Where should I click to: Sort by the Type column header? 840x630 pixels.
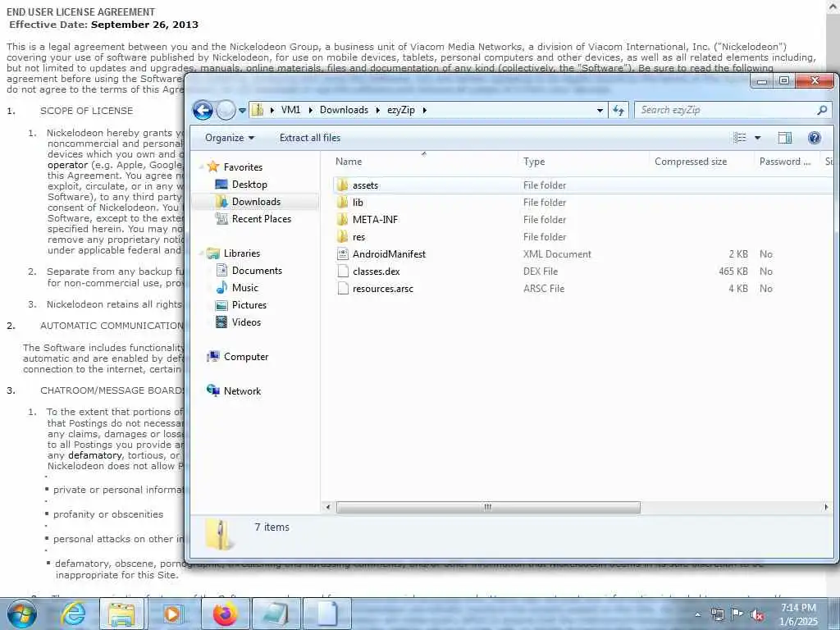[x=533, y=162]
